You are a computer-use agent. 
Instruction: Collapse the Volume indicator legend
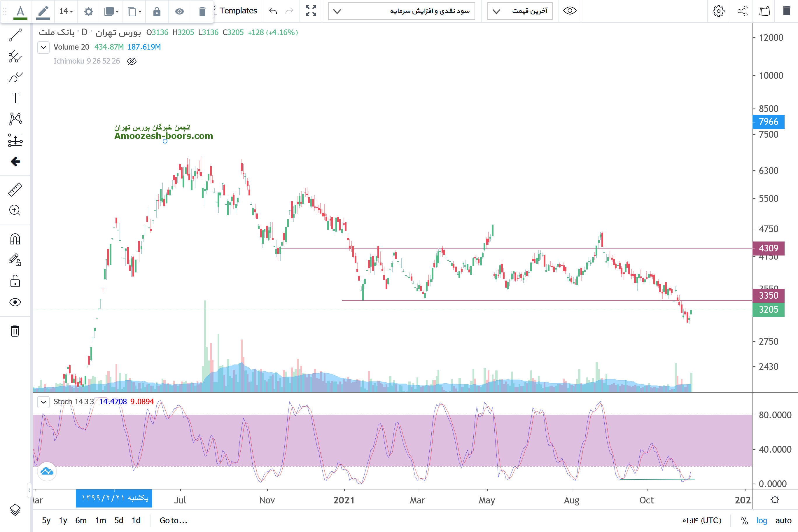click(43, 47)
